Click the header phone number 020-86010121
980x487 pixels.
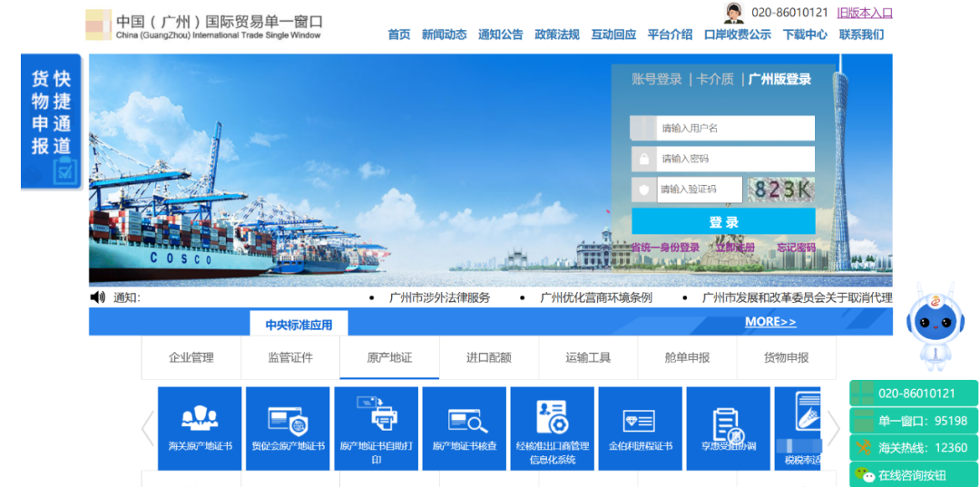point(789,13)
